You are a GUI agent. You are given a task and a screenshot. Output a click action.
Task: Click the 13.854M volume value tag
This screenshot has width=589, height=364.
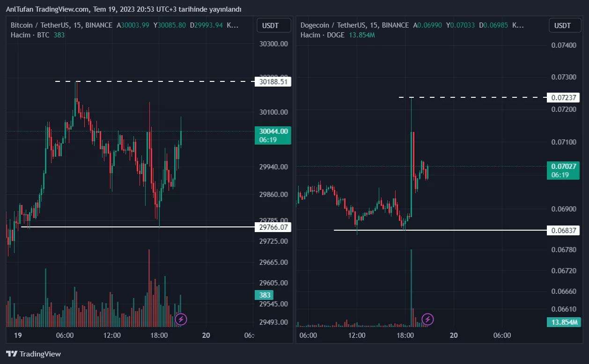coord(564,322)
